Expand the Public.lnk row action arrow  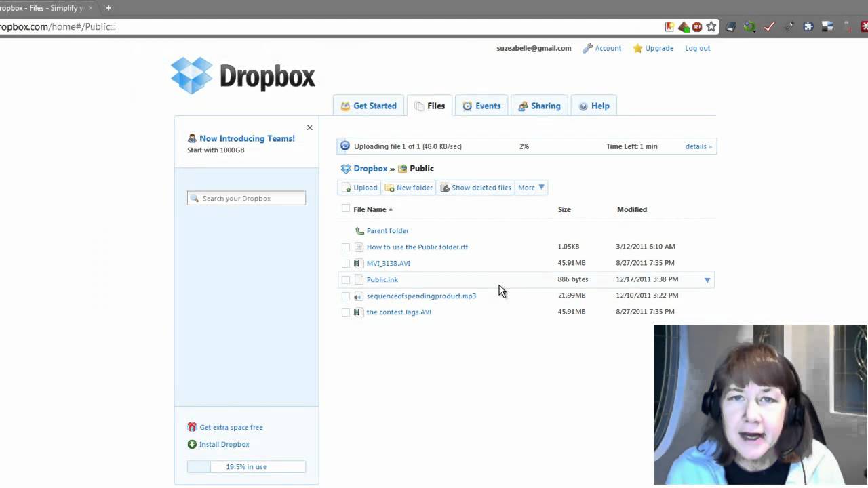pyautogui.click(x=707, y=280)
